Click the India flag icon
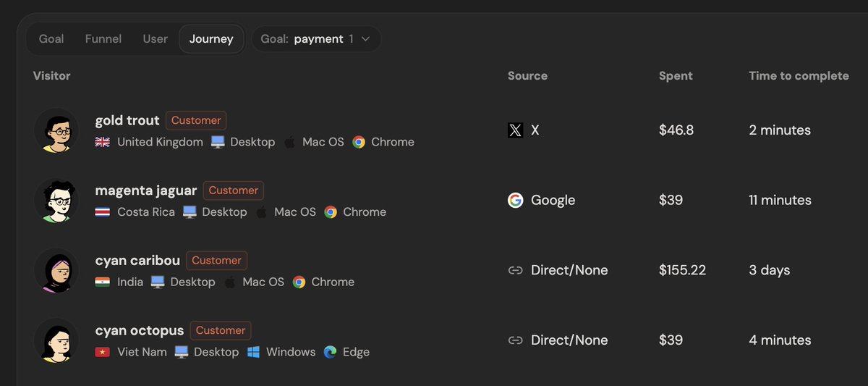Viewport: 868px width, 386px height. 103,282
